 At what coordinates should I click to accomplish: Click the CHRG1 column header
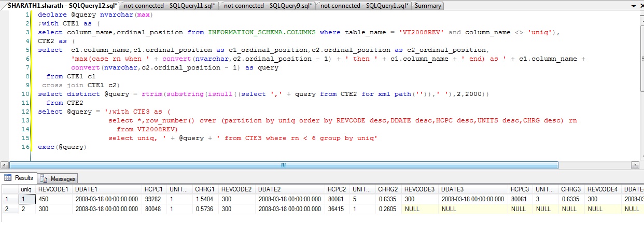tap(206, 190)
